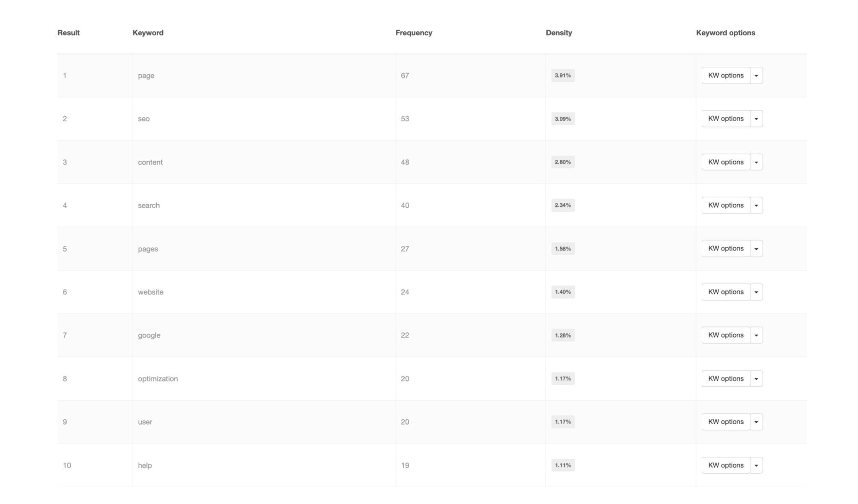Viewport: 858px width, 504px height.
Task: Click KW options button for google
Action: 726,335
